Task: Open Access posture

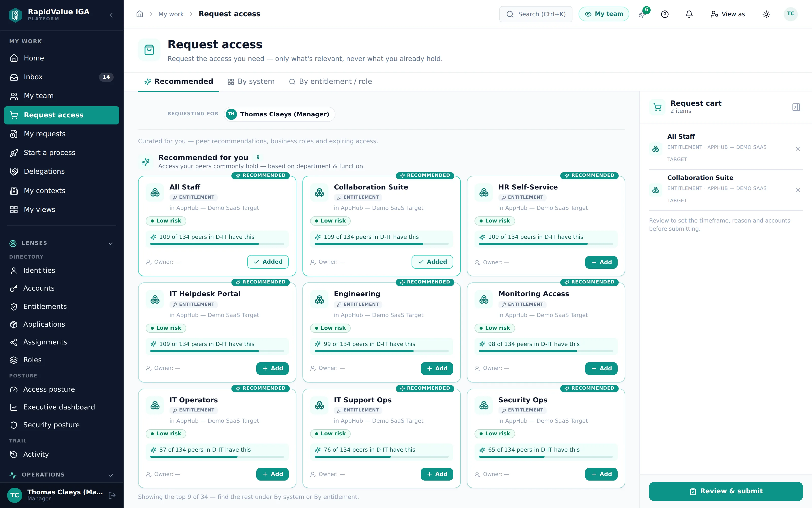Action: [61, 389]
